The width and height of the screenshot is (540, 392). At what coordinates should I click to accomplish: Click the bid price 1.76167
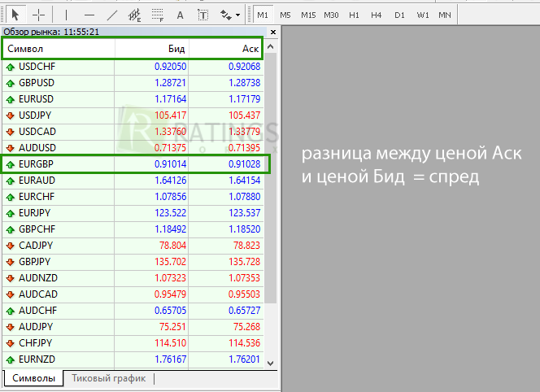point(170,359)
